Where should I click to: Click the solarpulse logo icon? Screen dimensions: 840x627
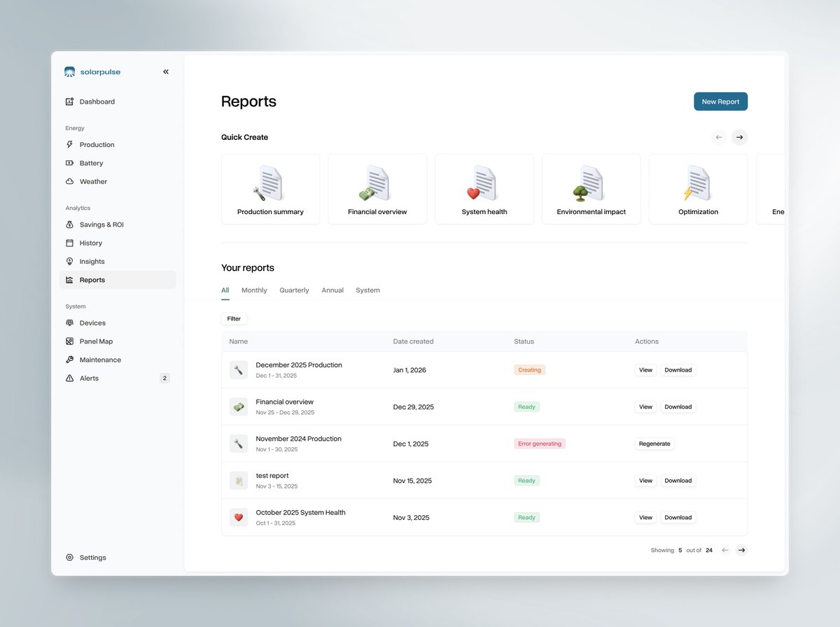pos(69,71)
